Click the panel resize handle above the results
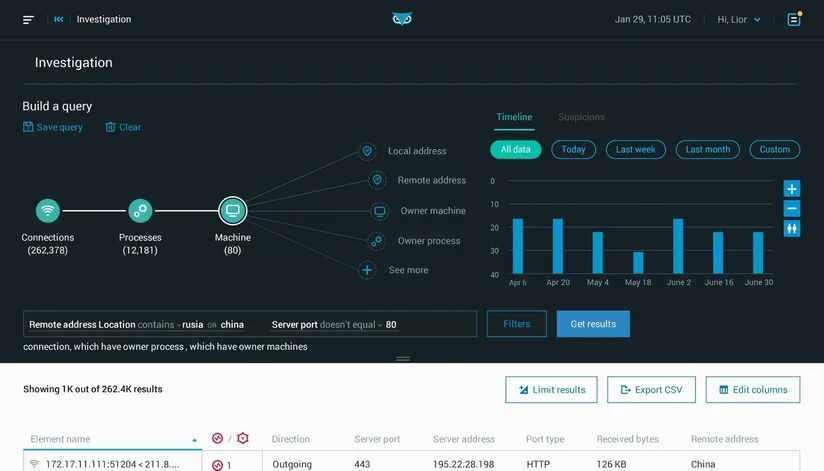The image size is (824, 471). (403, 359)
